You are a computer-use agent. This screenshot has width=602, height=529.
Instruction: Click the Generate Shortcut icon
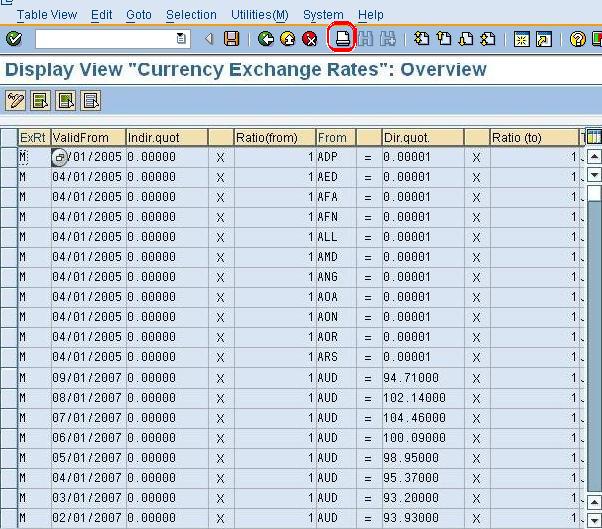pos(544,39)
